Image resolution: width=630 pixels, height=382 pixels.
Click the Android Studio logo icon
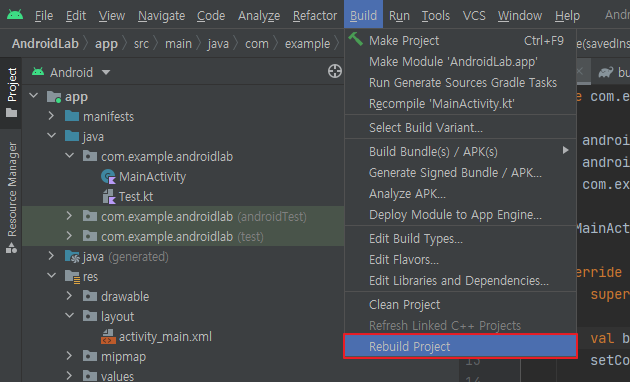(x=15, y=15)
